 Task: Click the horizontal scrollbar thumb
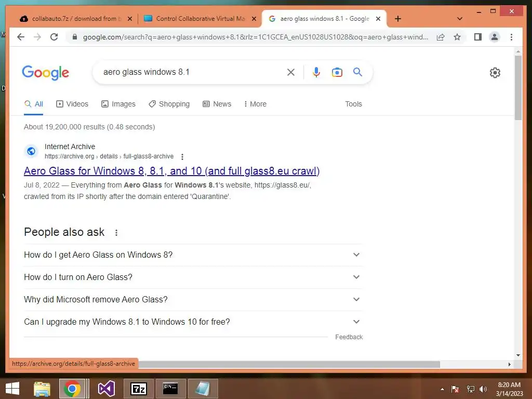(289, 364)
